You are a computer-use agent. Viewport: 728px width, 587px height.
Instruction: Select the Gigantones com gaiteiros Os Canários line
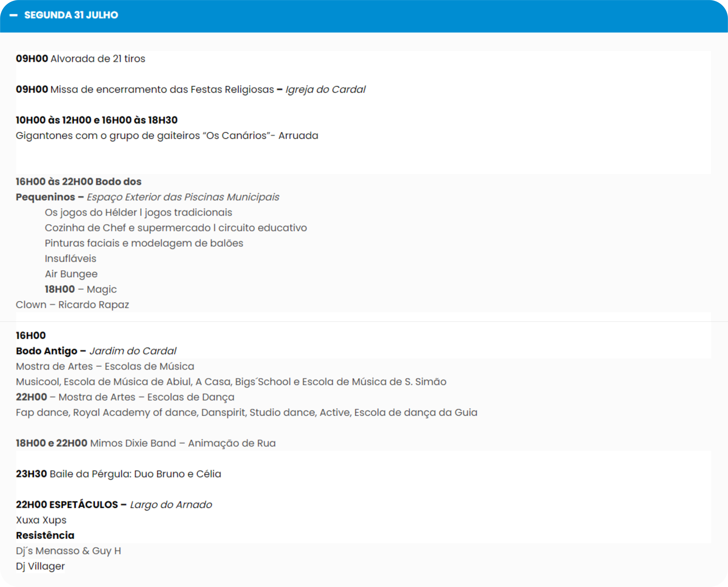pos(167,136)
